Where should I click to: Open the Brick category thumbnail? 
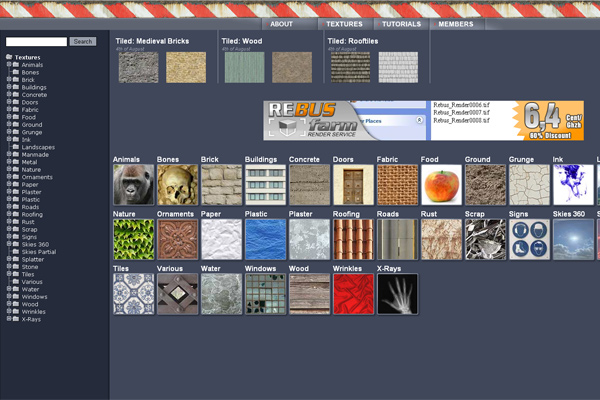[x=222, y=185]
